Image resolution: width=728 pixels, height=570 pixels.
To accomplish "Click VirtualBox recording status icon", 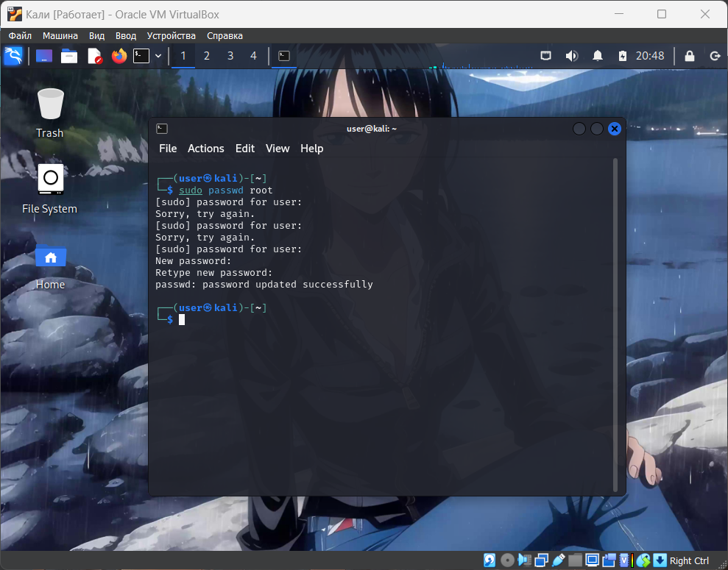I will click(609, 560).
